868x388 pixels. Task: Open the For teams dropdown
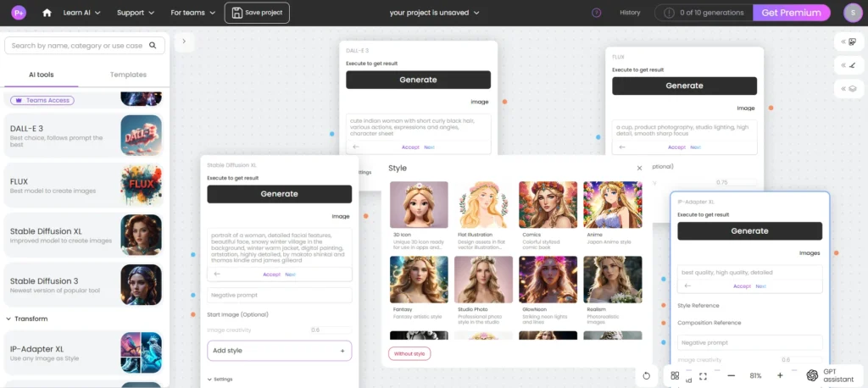[x=192, y=13]
